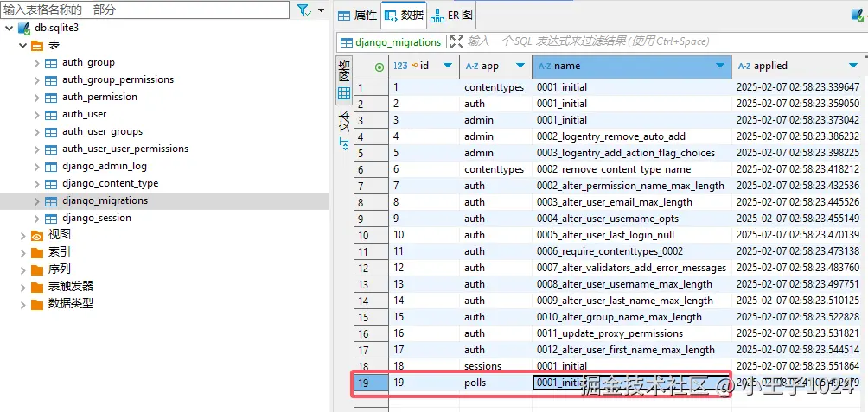Click cell 0006_require_contenttypes_0002
868x412 pixels.
[x=632, y=251]
